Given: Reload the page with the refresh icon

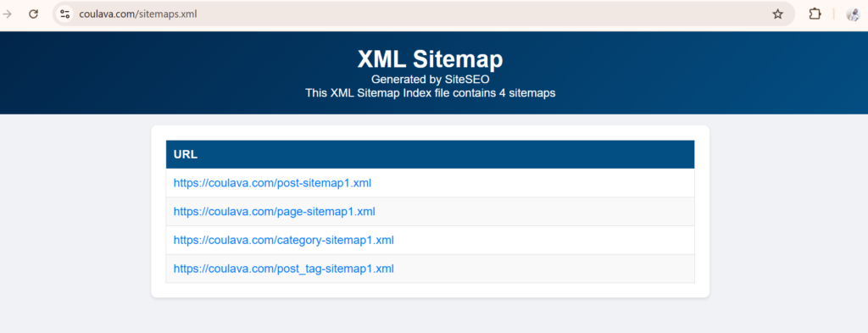Looking at the screenshot, I should [x=33, y=14].
